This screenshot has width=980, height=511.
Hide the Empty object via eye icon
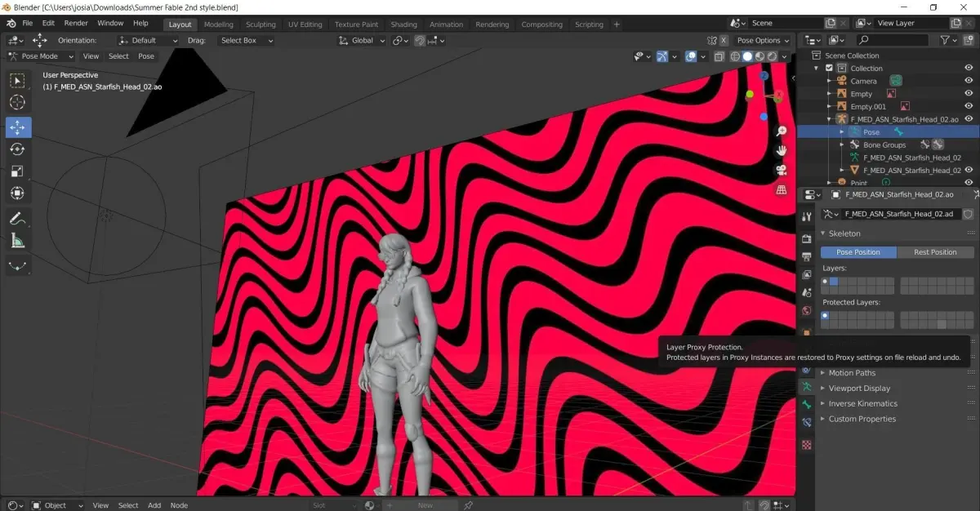[x=969, y=94]
